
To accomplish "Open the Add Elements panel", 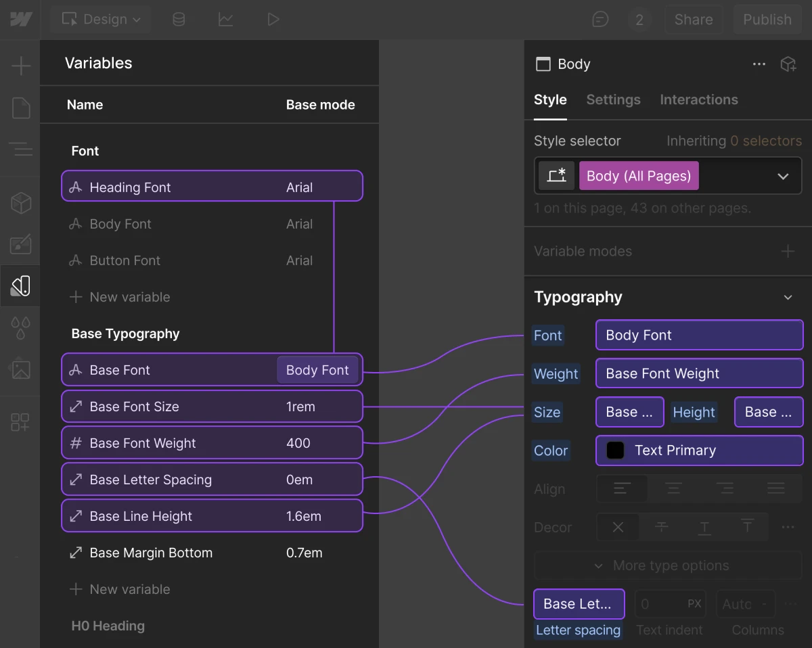I will pyautogui.click(x=20, y=66).
